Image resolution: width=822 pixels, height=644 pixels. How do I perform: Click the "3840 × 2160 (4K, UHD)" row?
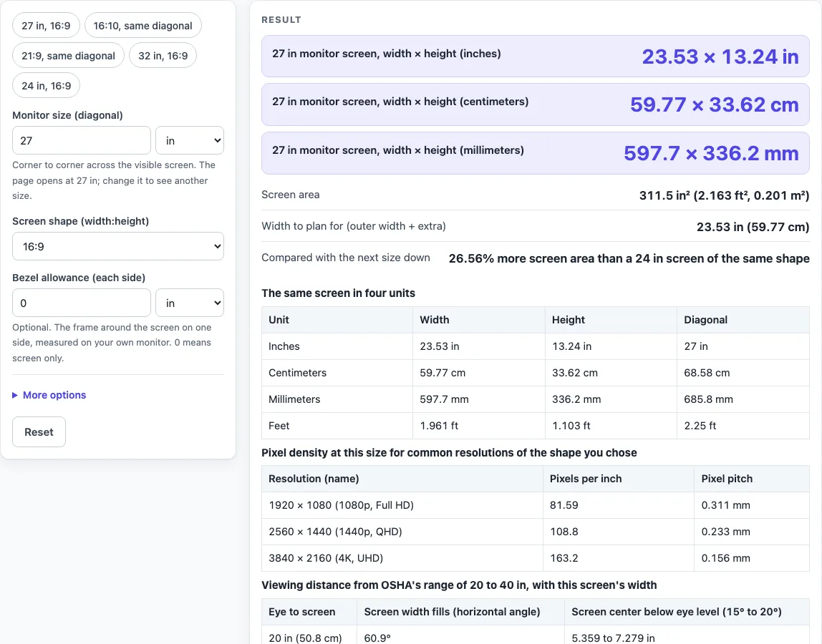click(536, 558)
